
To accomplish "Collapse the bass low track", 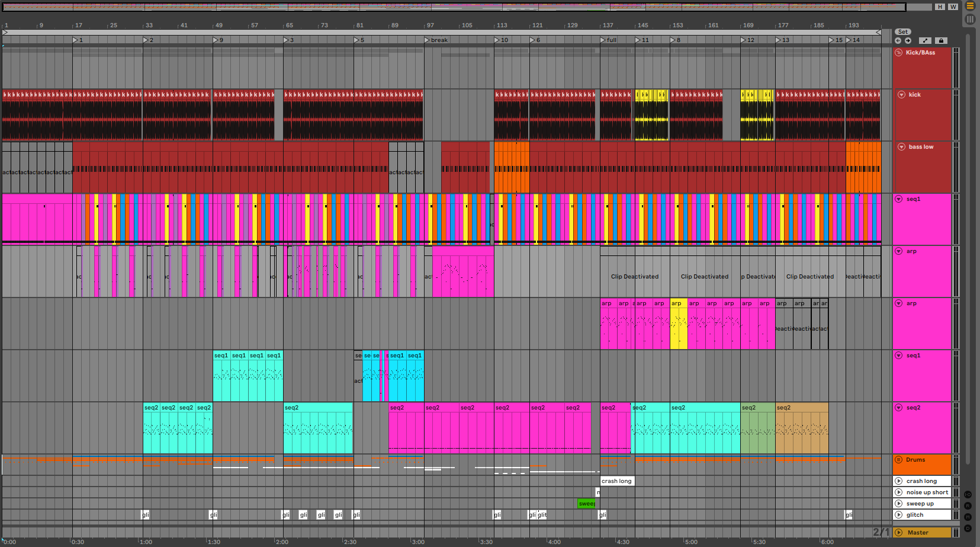I will click(x=902, y=147).
